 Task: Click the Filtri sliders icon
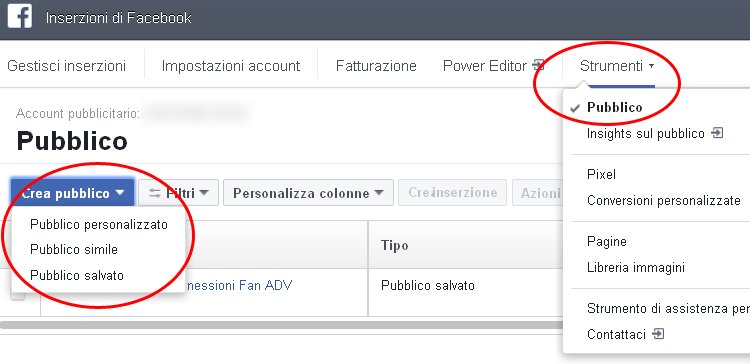(x=154, y=193)
